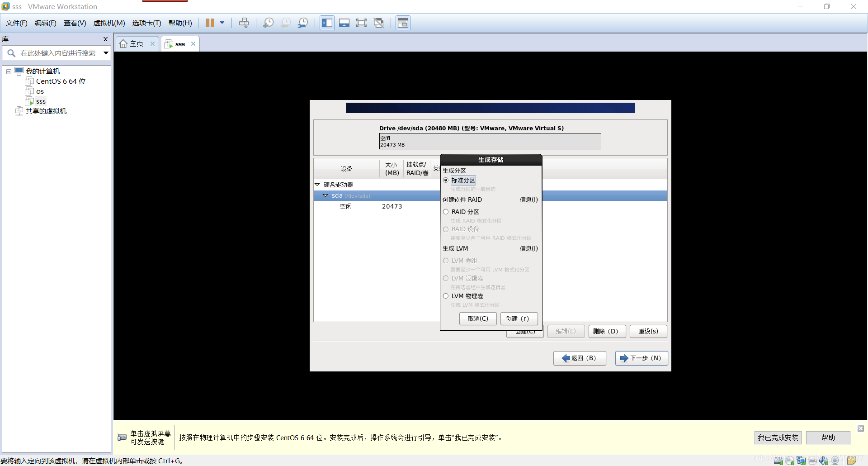Send Ctrl+Alt+Del to the virtual machine

coord(244,23)
